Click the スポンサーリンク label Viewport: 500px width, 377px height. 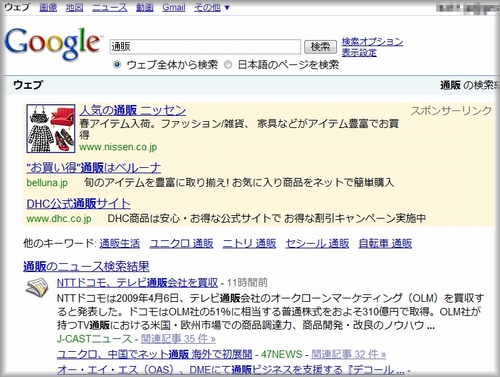pyautogui.click(x=451, y=111)
